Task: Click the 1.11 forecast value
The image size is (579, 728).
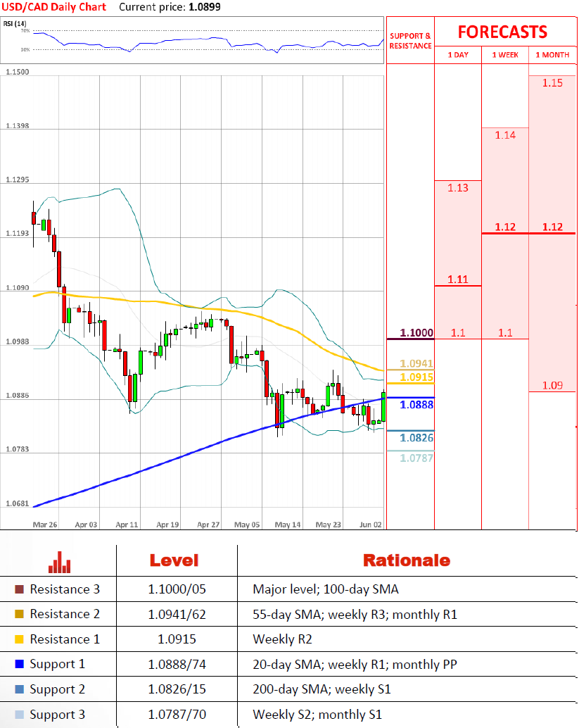Action: 458,279
